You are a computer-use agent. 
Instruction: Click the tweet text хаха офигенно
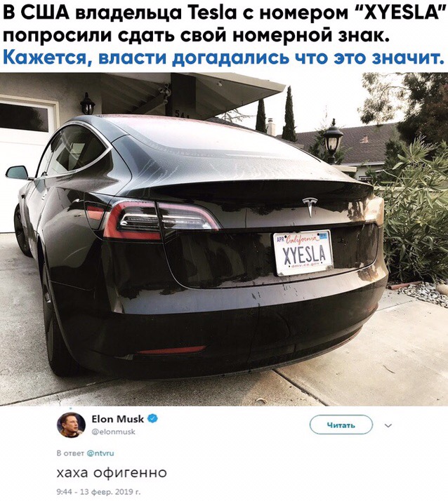pyautogui.click(x=112, y=472)
